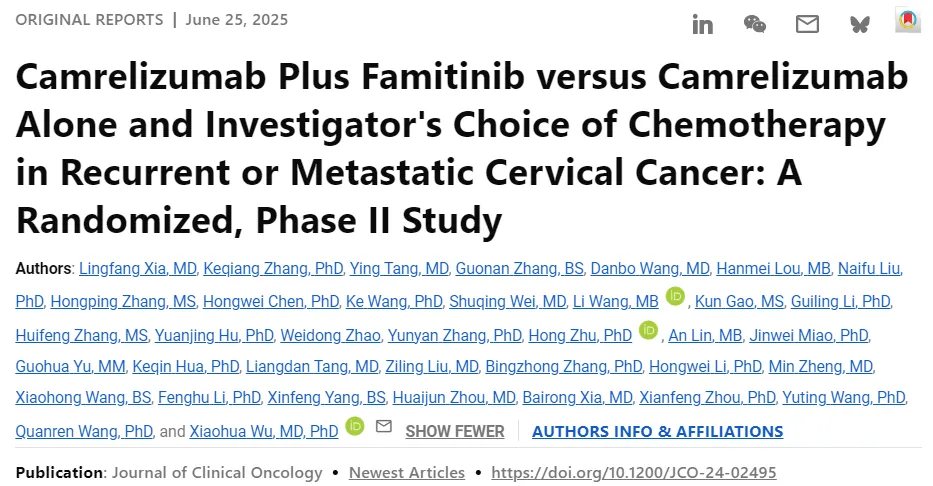Open author Weidong Zhao profile
Image resolution: width=933 pixels, height=486 pixels.
click(330, 336)
